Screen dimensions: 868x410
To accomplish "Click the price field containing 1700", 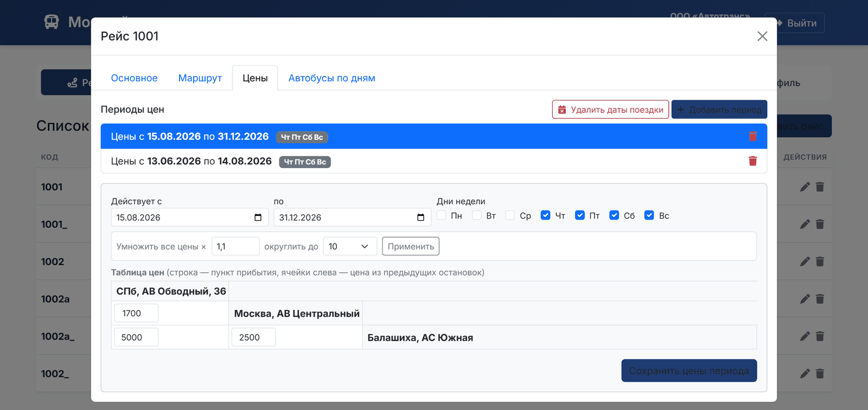I will click(x=136, y=313).
